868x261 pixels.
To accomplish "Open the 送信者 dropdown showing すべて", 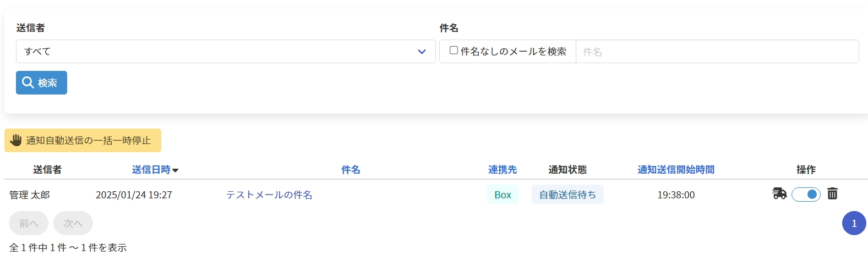I will [220, 52].
